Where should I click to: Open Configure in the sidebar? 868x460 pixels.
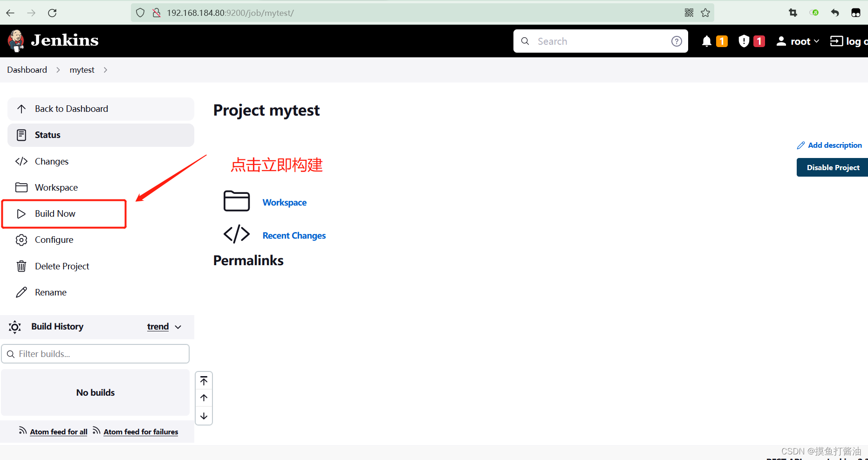click(101, 240)
